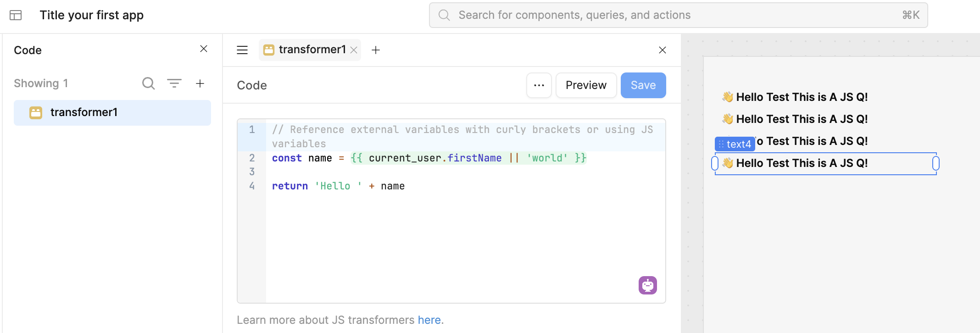The image size is (980, 333).
Task: Open the three-dots more options menu
Action: (x=539, y=85)
